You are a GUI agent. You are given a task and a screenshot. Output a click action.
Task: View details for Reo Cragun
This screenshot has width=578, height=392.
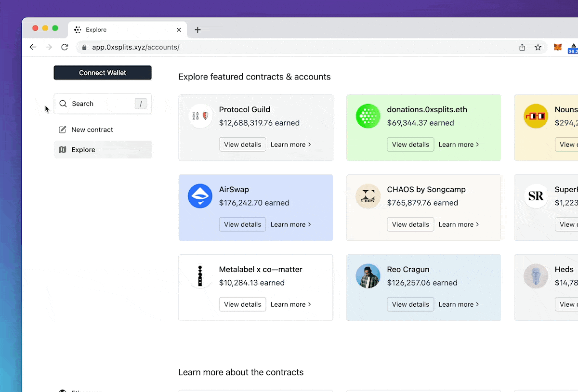(x=410, y=304)
